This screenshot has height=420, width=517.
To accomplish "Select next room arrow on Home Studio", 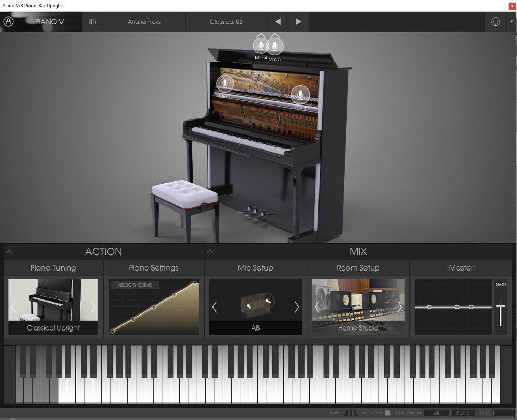I will tap(399, 307).
